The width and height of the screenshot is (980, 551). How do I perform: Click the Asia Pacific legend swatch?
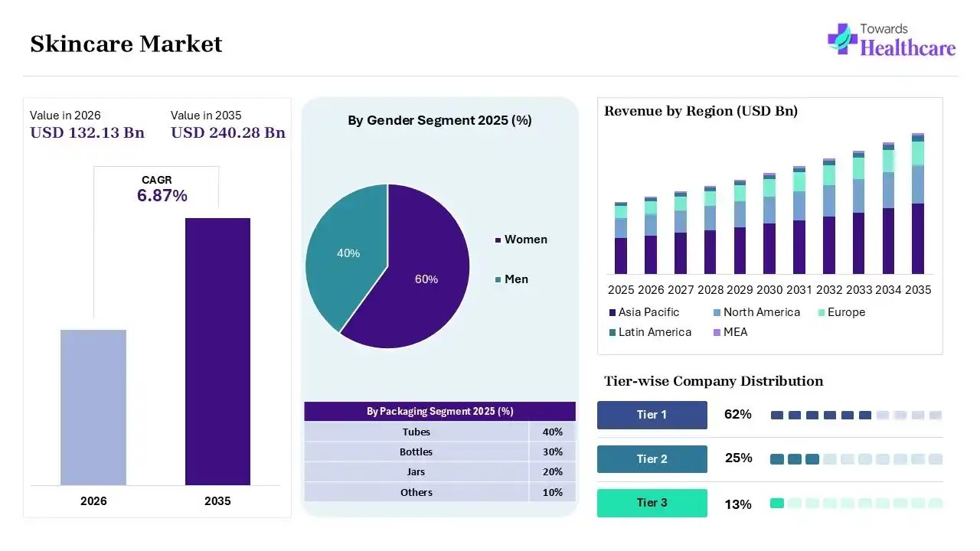click(x=612, y=313)
